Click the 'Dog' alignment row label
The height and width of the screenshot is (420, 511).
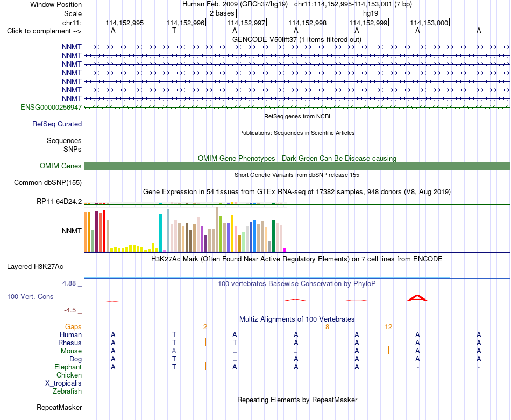[75, 359]
